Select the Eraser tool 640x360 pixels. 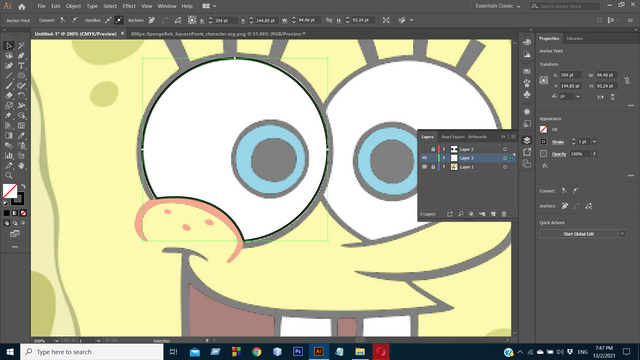pos(9,96)
